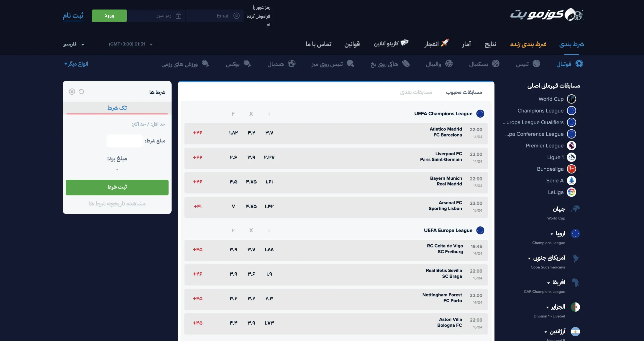Click the Premier League lion logo
Viewport: 644px width, 341px height.
pyautogui.click(x=571, y=145)
